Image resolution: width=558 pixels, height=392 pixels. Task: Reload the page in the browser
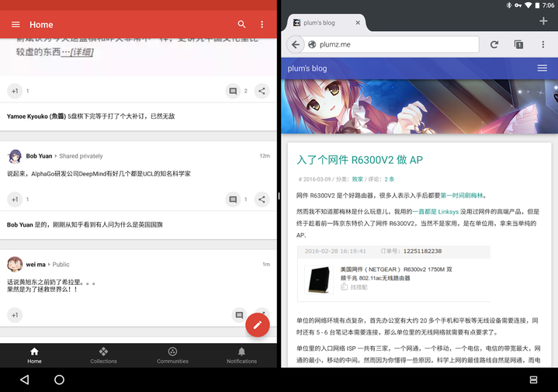[x=494, y=45]
